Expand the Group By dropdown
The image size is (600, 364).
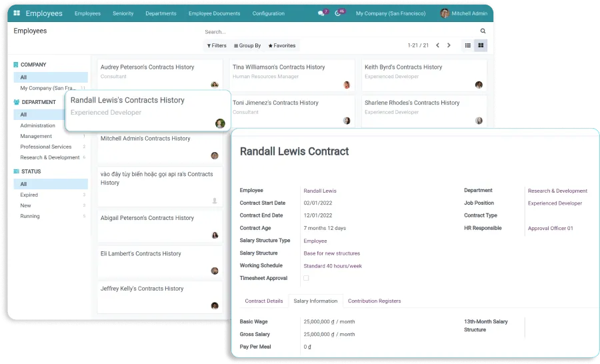247,45
